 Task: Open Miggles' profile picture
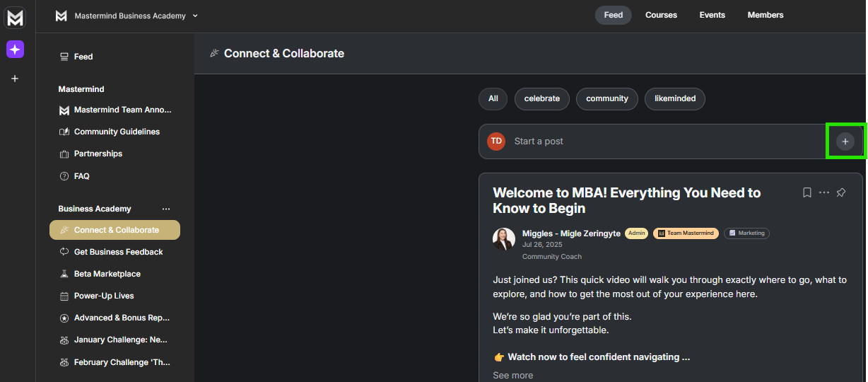[504, 239]
